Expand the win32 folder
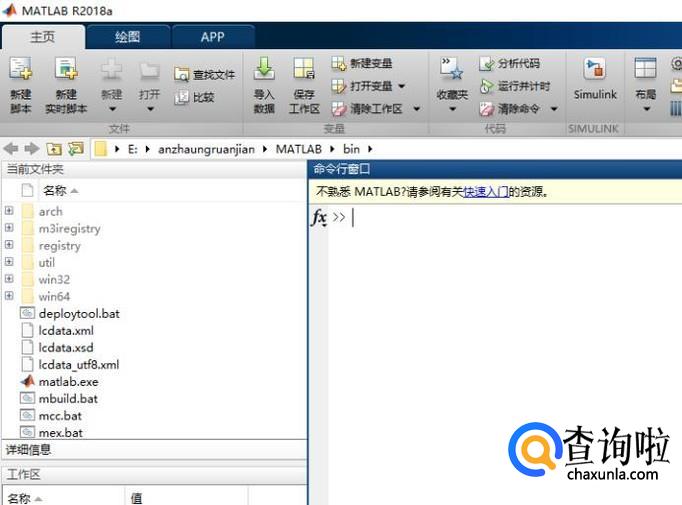The width and height of the screenshot is (682, 505). [9, 278]
